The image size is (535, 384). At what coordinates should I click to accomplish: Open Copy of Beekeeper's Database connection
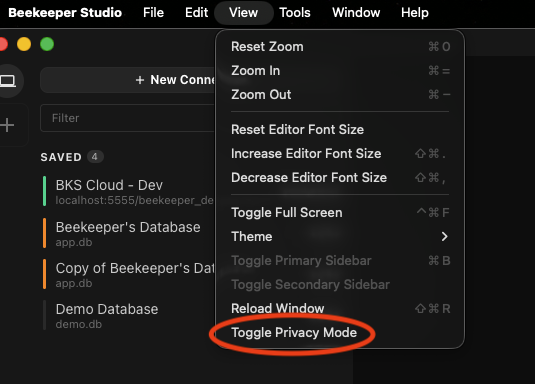click(129, 275)
